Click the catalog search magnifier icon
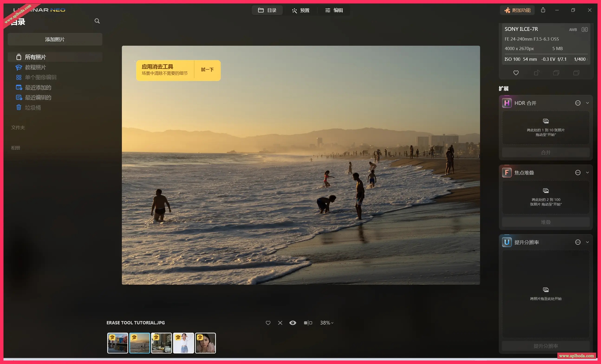Screen dimensions: 601x364 pos(97,21)
